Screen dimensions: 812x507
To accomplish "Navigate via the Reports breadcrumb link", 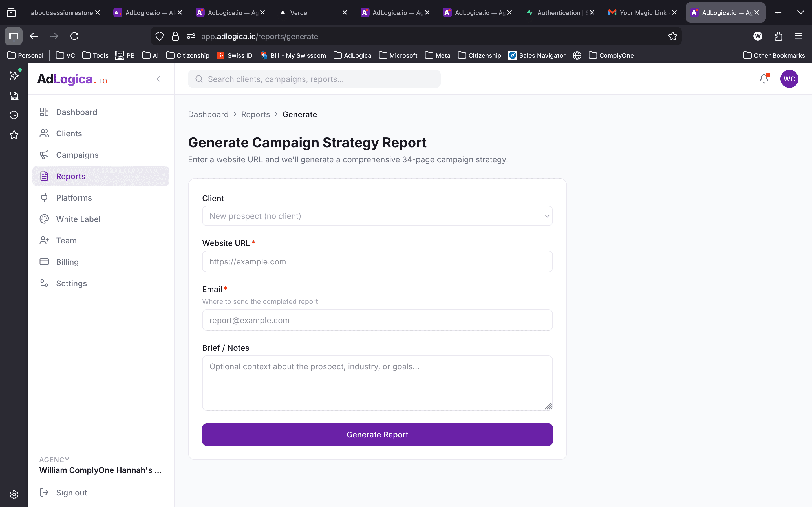I will 255,114.
